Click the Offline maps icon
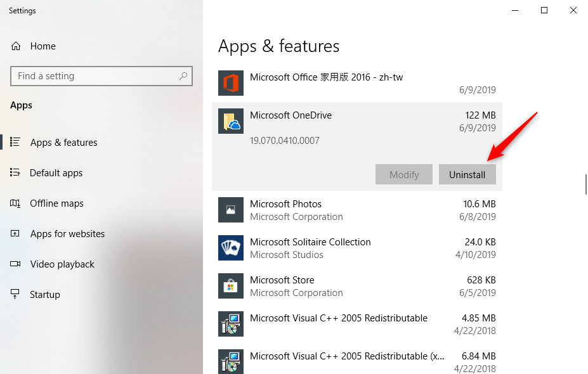The height and width of the screenshot is (374, 588). [x=15, y=203]
